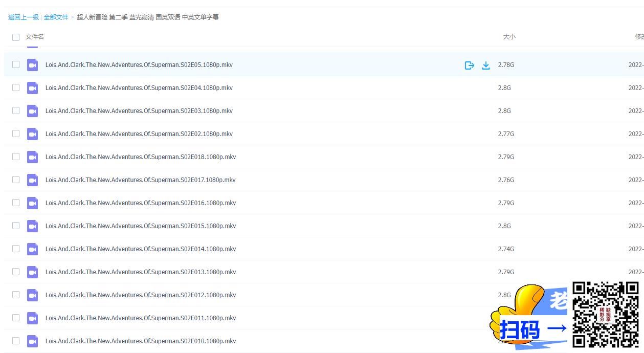Open Lois.And.Clark S02E02.1080p.mkv file name

[139, 134]
